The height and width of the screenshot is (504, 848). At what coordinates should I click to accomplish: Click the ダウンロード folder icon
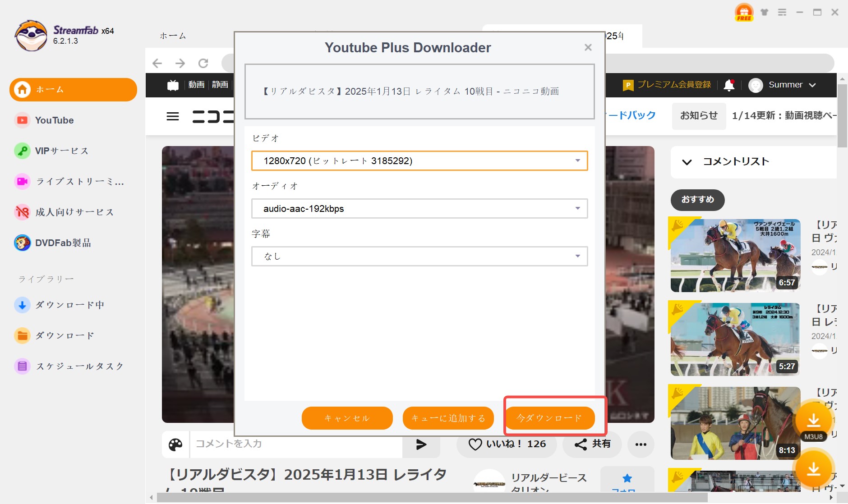[22, 336]
